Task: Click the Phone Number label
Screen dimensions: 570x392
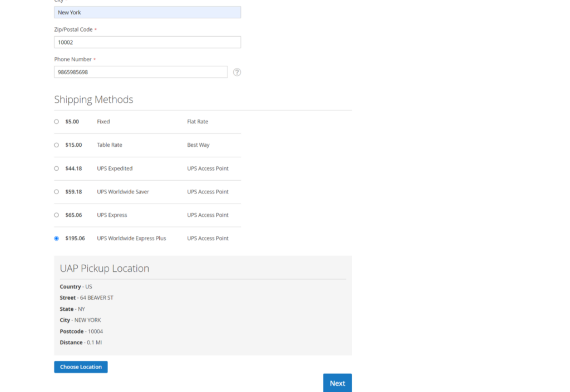Action: point(73,59)
